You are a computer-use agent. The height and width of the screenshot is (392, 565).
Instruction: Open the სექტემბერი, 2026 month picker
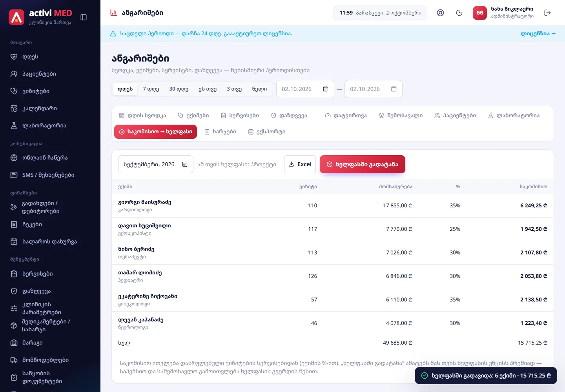coord(155,164)
